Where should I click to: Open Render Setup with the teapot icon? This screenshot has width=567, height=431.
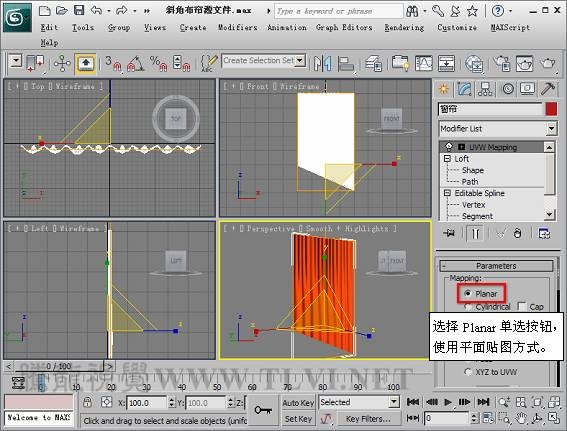(x=502, y=64)
